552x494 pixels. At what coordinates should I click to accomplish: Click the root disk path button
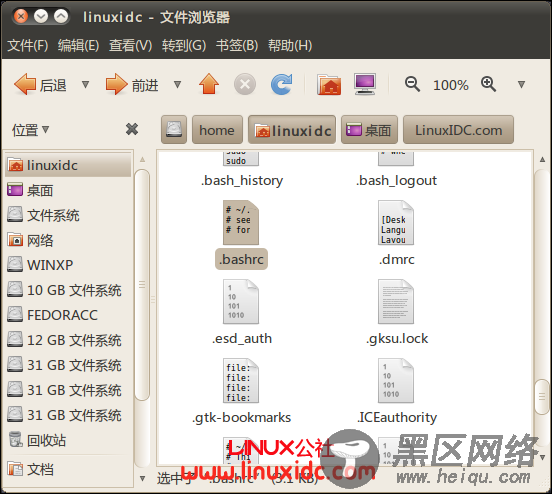(174, 130)
